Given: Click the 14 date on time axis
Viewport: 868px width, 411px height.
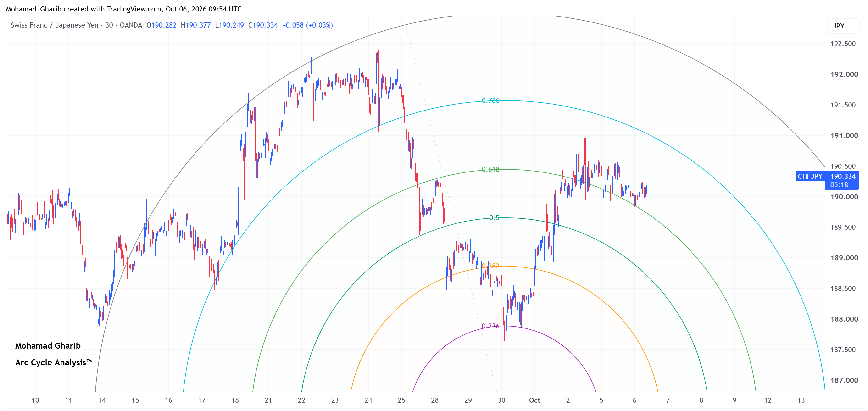Looking at the screenshot, I should 102,400.
